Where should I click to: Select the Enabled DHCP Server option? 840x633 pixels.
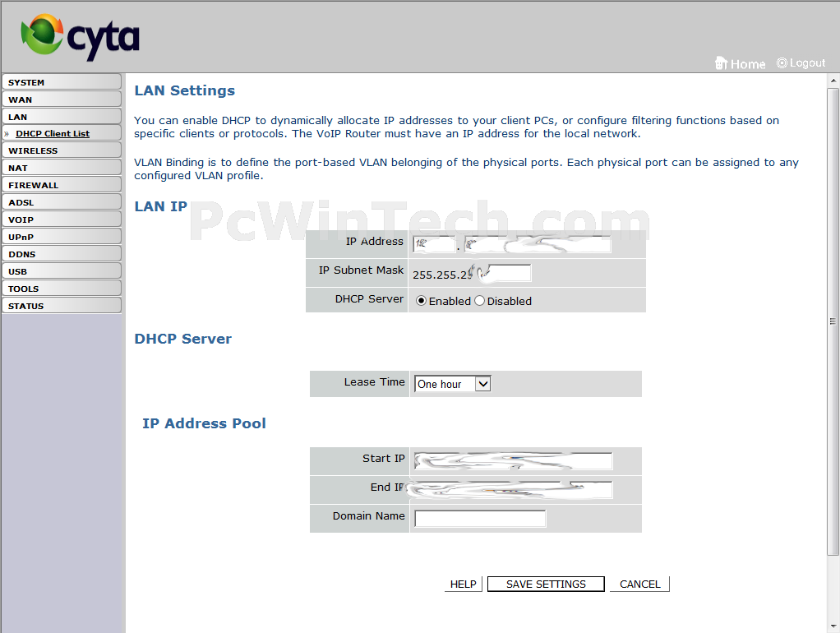(421, 301)
